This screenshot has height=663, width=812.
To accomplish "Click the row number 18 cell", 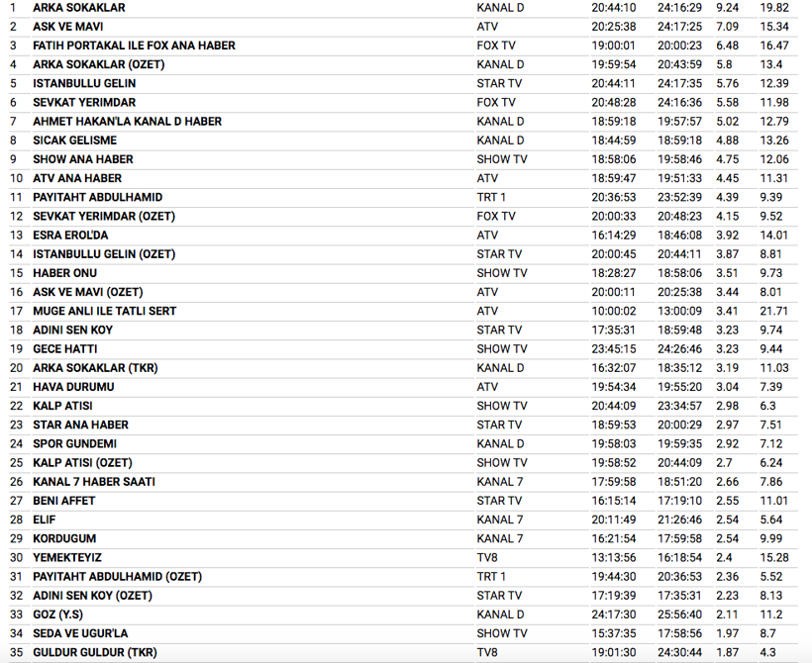I will coord(15,330).
